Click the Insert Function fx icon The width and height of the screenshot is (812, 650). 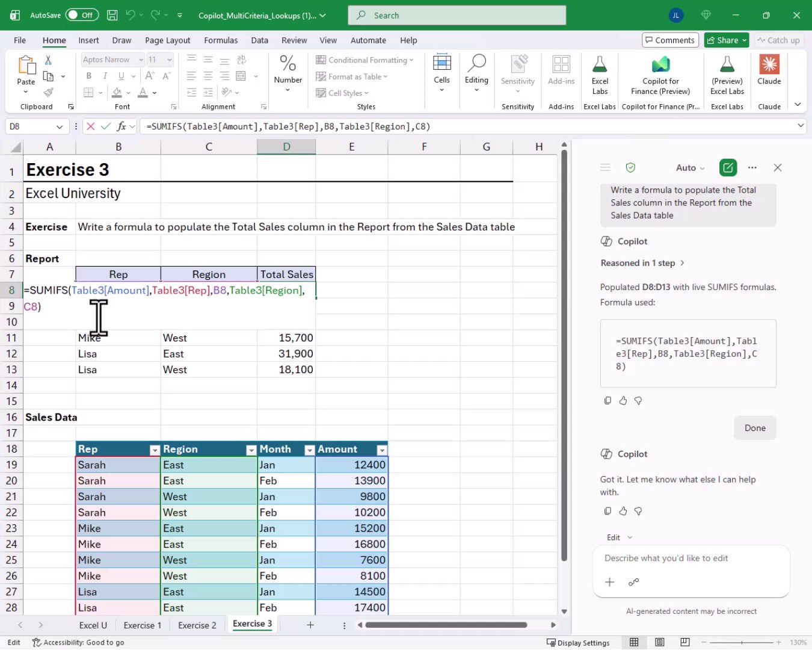pyautogui.click(x=121, y=126)
